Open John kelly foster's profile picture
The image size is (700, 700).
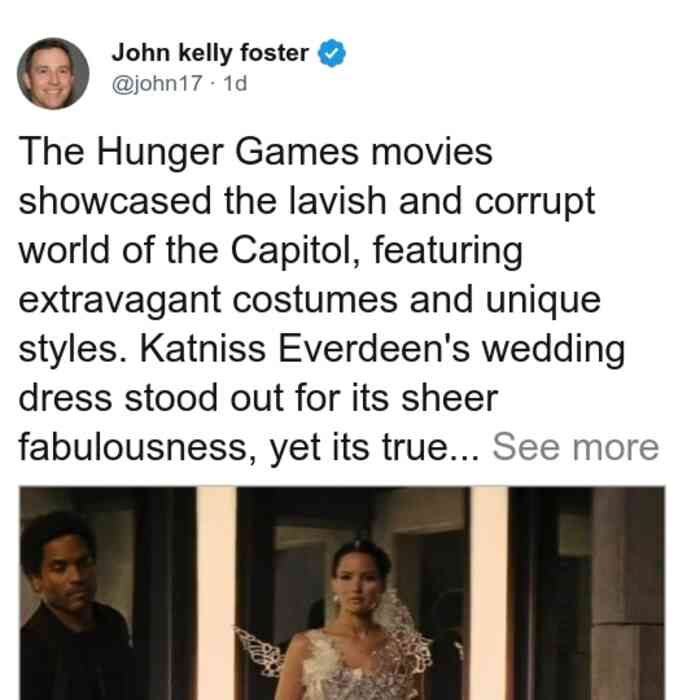53,74
